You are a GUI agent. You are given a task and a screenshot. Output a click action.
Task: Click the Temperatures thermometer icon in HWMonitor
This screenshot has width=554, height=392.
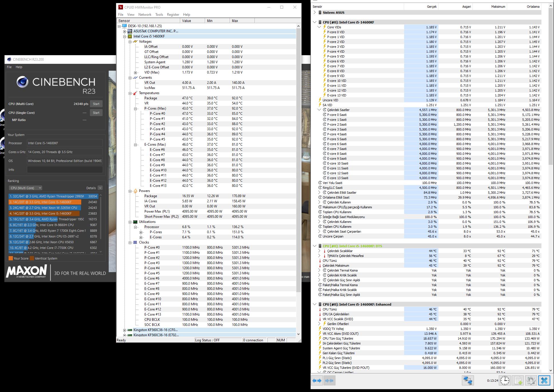[x=135, y=93]
